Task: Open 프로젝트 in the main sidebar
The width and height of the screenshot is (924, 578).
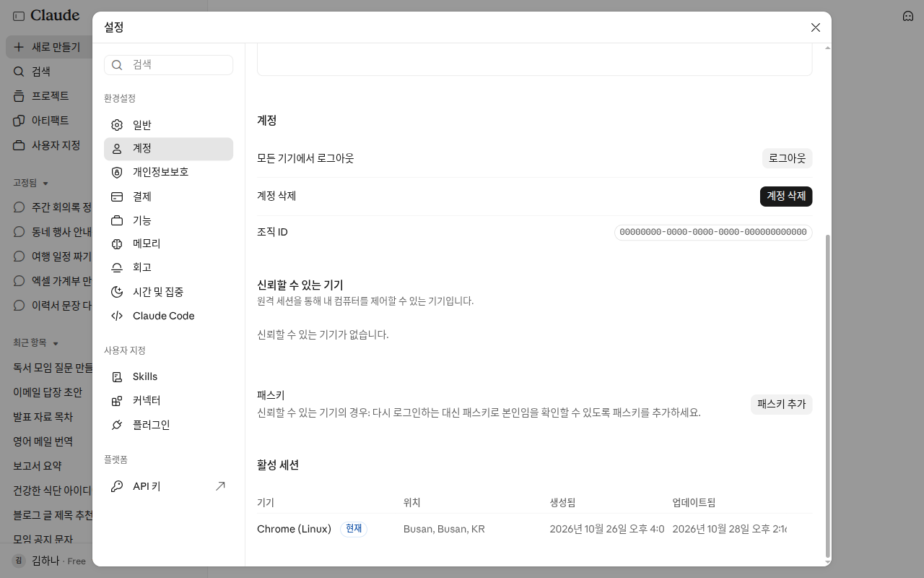Action: pos(49,96)
